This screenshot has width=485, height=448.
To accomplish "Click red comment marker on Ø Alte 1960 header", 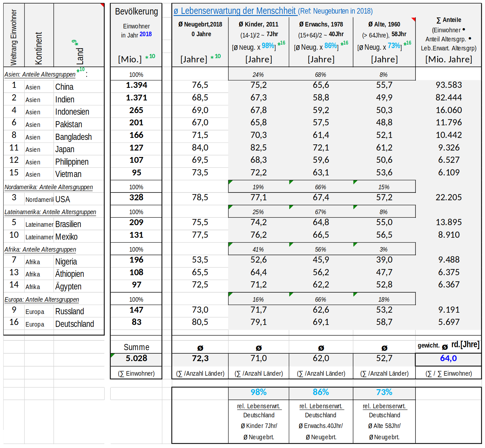I will coord(413,19).
